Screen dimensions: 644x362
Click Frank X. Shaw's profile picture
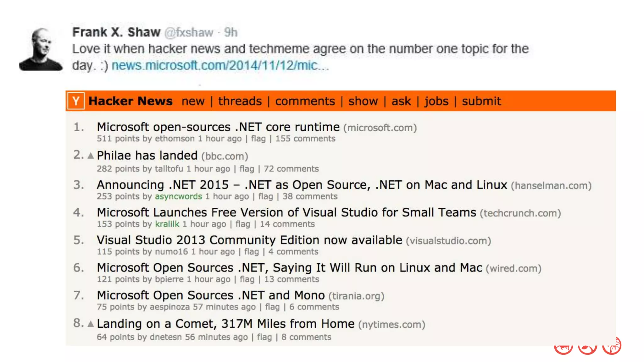point(41,49)
